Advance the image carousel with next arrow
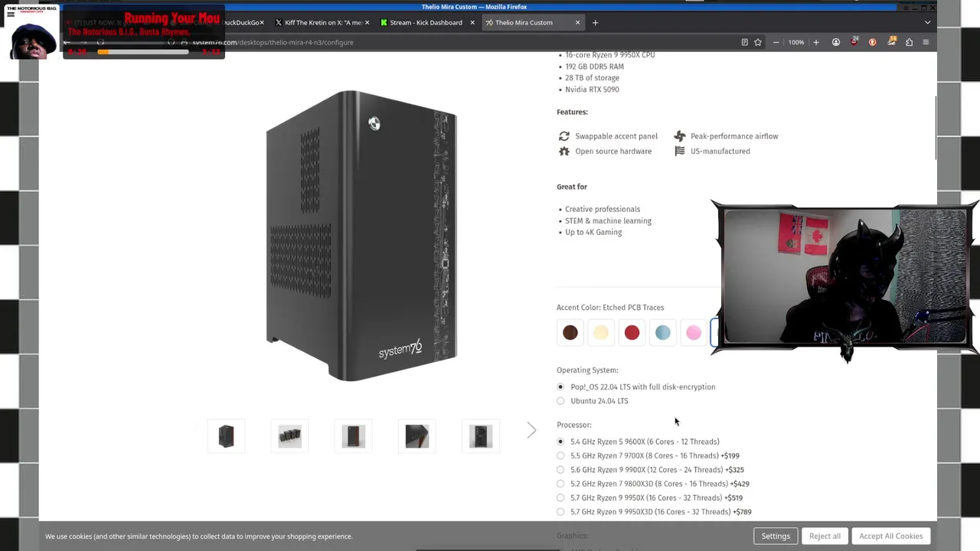This screenshot has height=551, width=980. point(531,431)
